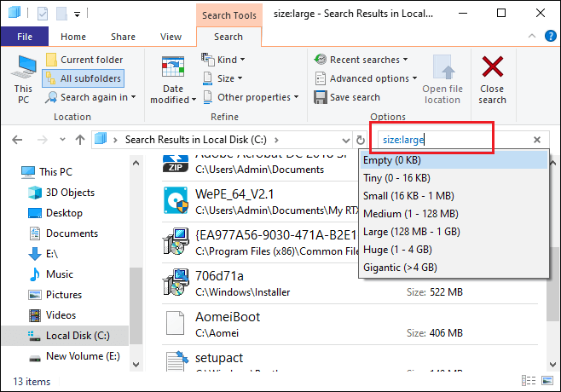This screenshot has width=561, height=392.
Task: Click the Search Tools contextual tab
Action: [229, 15]
